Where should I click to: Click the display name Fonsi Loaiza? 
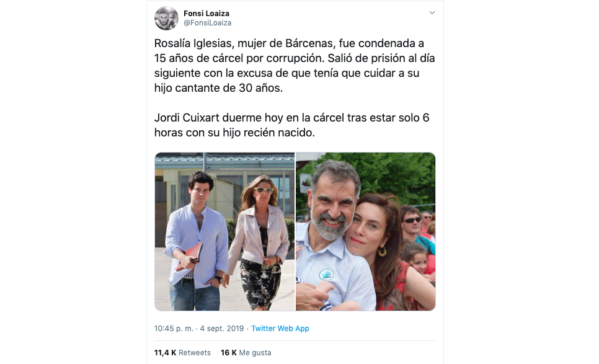pyautogui.click(x=206, y=14)
